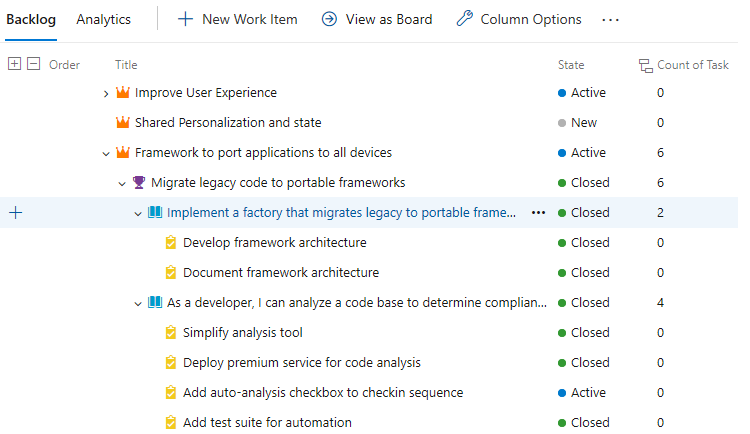The image size is (750, 434).
Task: Open Deploy premium service for code analysis
Action: 302,363
